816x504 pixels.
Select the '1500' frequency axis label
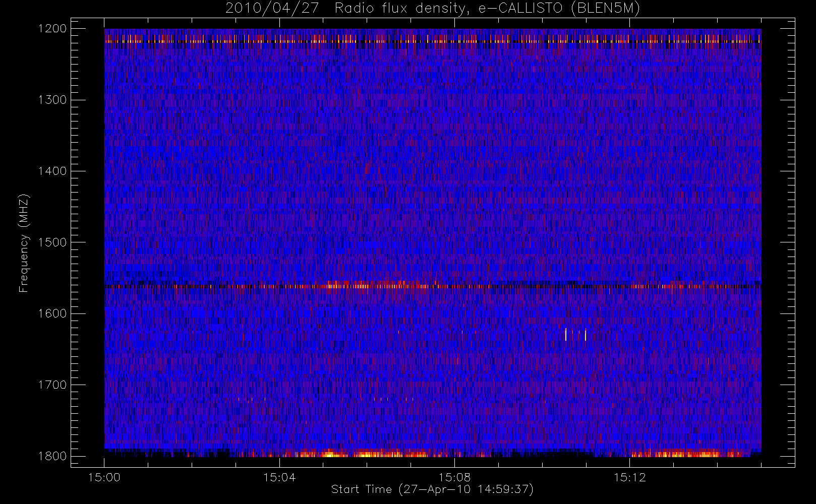tap(53, 242)
